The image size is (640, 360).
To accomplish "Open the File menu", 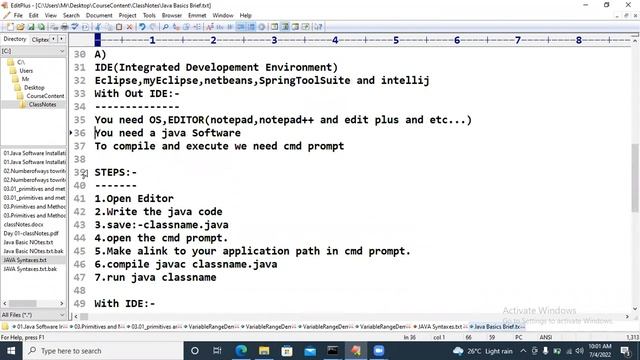I will pos(18,16).
